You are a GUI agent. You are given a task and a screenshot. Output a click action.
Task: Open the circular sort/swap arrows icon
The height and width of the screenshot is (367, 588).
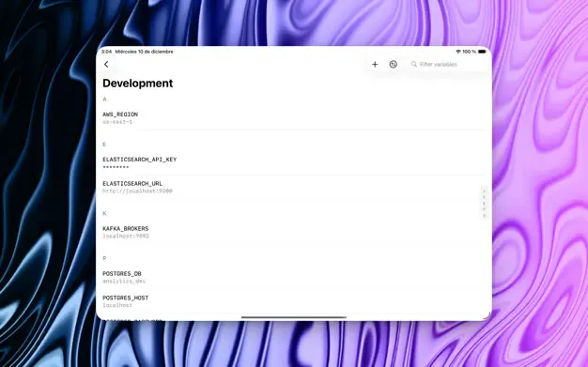tap(393, 65)
